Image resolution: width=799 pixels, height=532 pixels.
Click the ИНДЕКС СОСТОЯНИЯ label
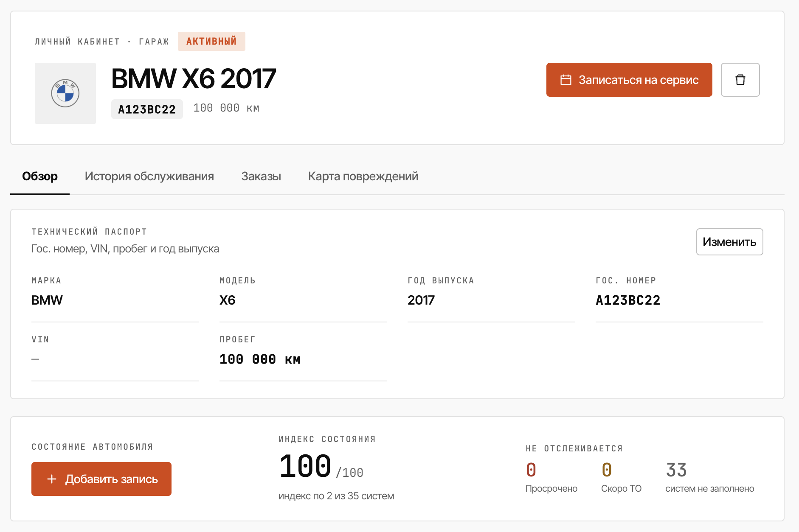point(327,439)
